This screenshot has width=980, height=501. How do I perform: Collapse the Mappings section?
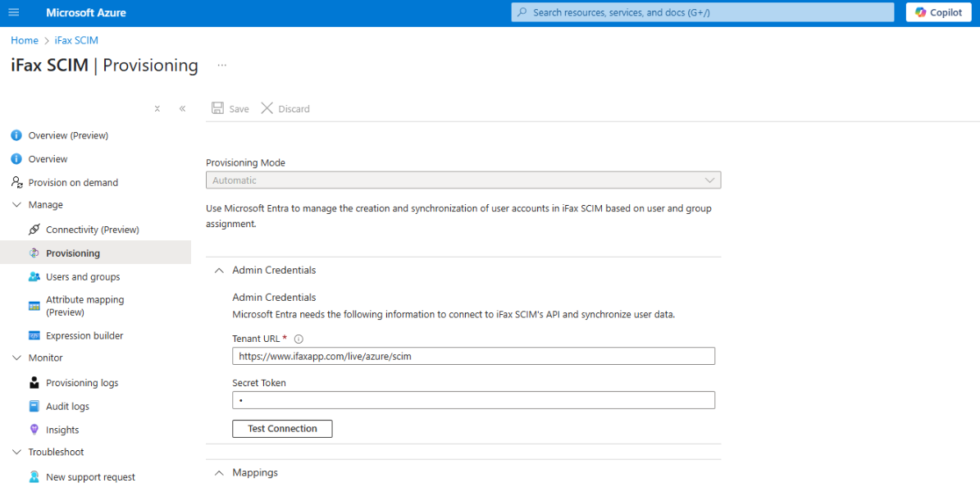(x=219, y=473)
